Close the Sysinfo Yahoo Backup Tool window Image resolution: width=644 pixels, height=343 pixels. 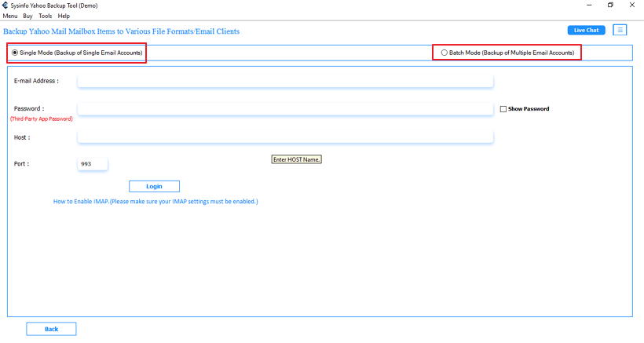pos(632,5)
